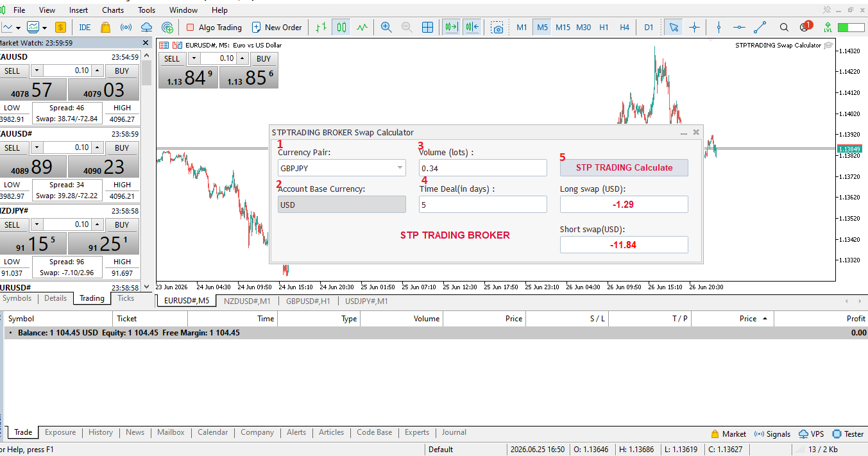Zoom in on the chart

[386, 28]
